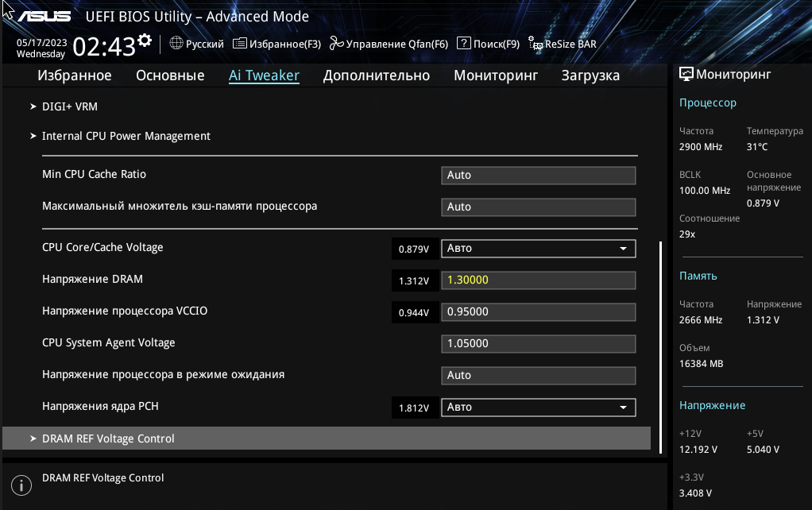Click the 5.040 V reading

click(763, 450)
